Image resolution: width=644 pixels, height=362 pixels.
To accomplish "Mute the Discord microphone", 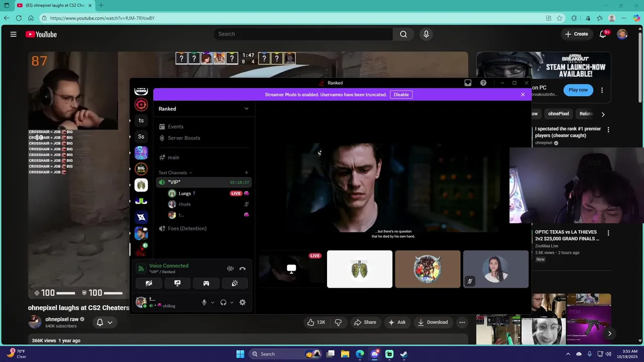I will [x=204, y=302].
